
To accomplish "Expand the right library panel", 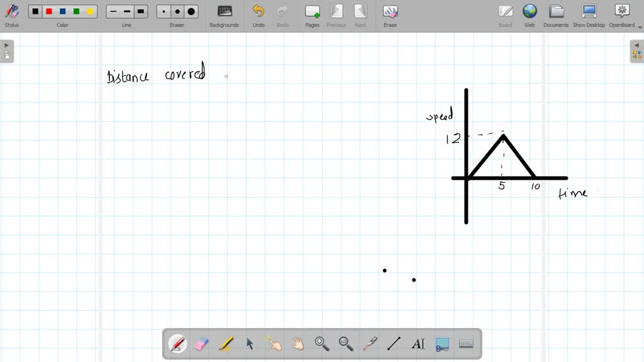I will click(x=636, y=52).
